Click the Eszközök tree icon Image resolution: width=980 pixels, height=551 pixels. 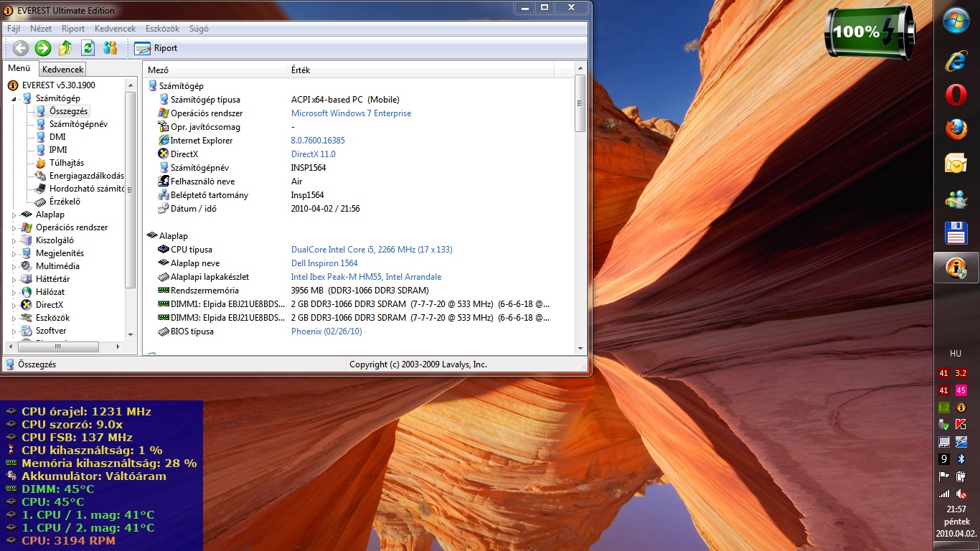[x=27, y=318]
